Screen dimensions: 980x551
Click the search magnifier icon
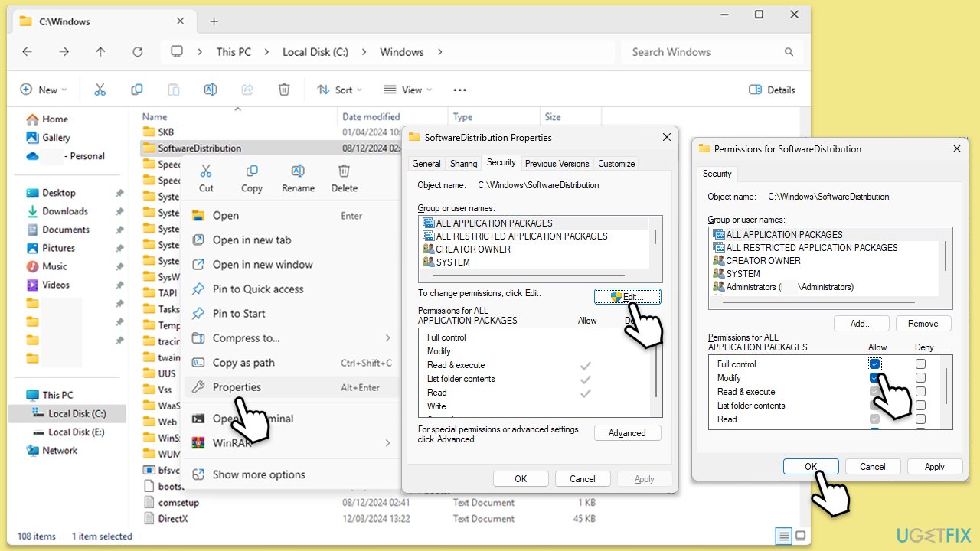point(789,52)
